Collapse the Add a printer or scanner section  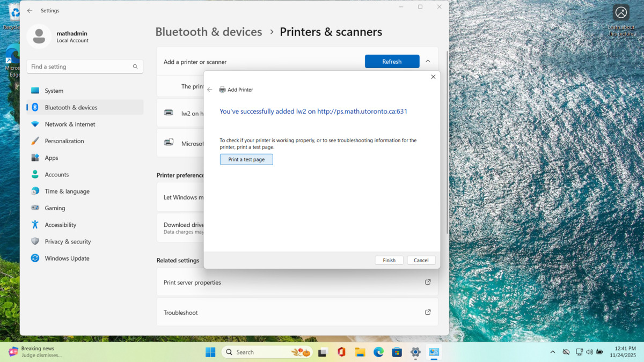428,62
